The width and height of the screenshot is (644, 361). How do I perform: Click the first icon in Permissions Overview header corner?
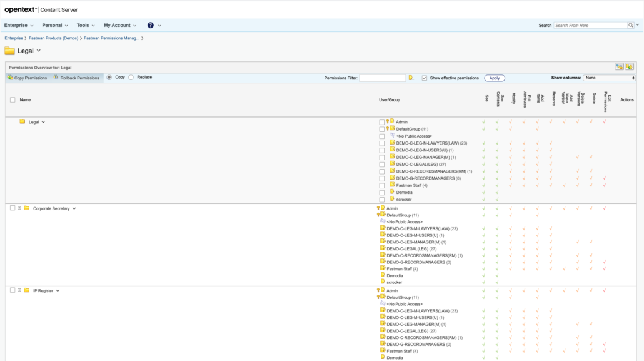point(620,67)
